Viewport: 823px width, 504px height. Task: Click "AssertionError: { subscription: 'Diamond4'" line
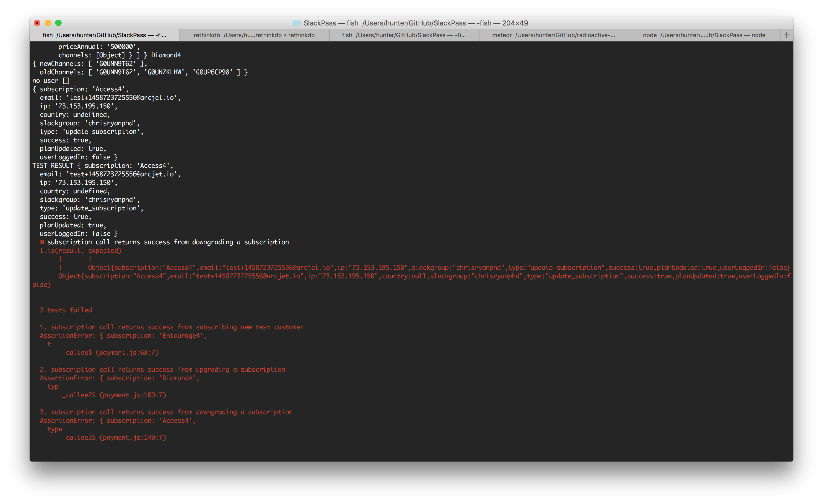(119, 378)
